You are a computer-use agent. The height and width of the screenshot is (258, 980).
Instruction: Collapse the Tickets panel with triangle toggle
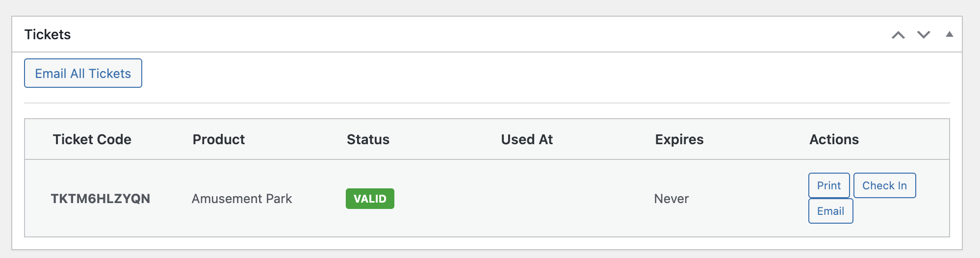(950, 34)
